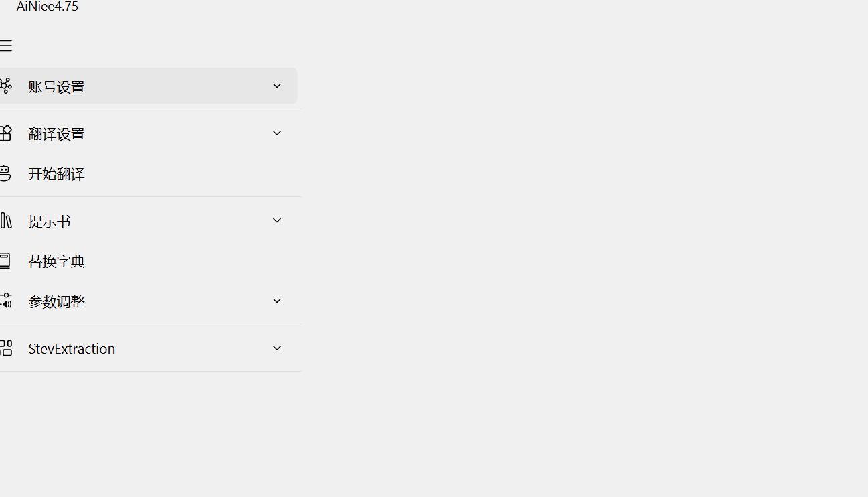Select the 参数调整 menu label
The width and height of the screenshot is (868, 497).
pyautogui.click(x=57, y=301)
